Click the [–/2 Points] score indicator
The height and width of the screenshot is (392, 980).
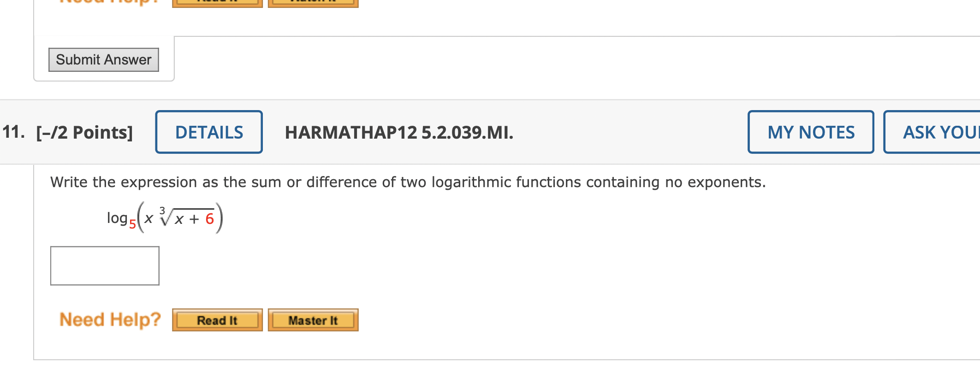click(x=84, y=132)
